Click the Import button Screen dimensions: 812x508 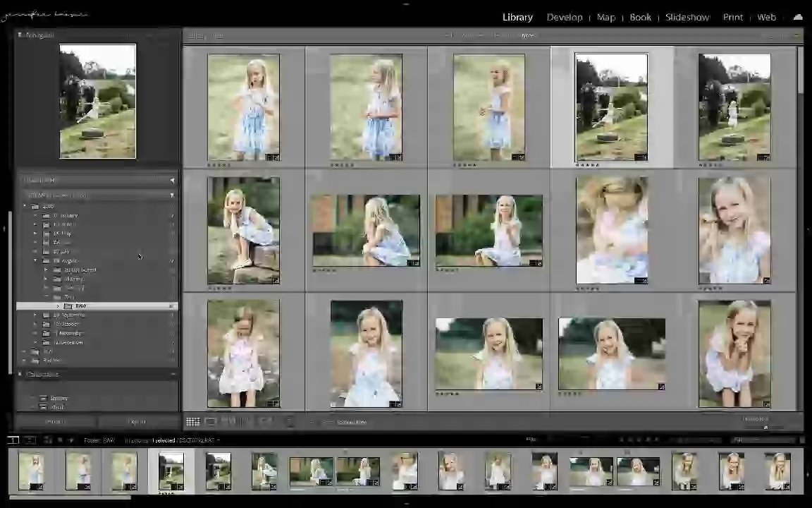[56, 422]
